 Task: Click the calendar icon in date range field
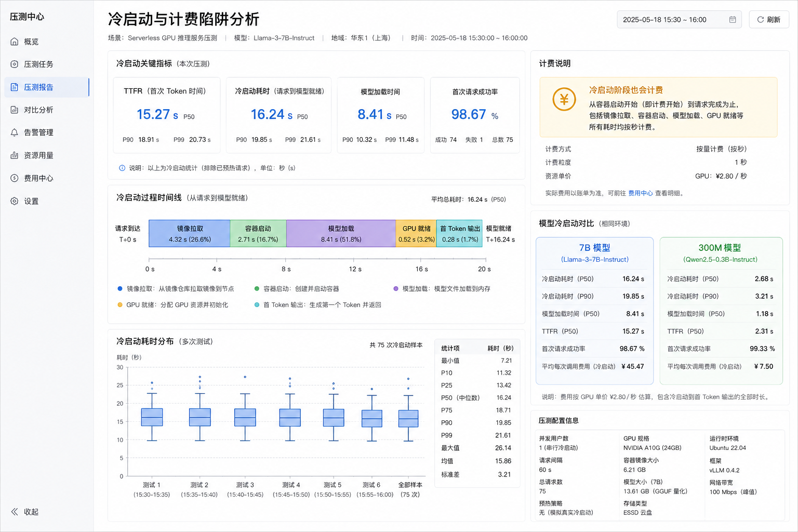[733, 20]
